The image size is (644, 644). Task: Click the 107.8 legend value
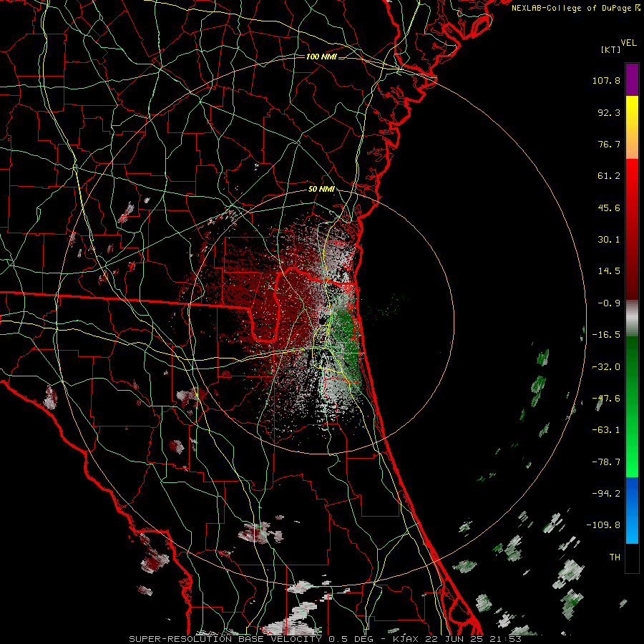coord(606,80)
